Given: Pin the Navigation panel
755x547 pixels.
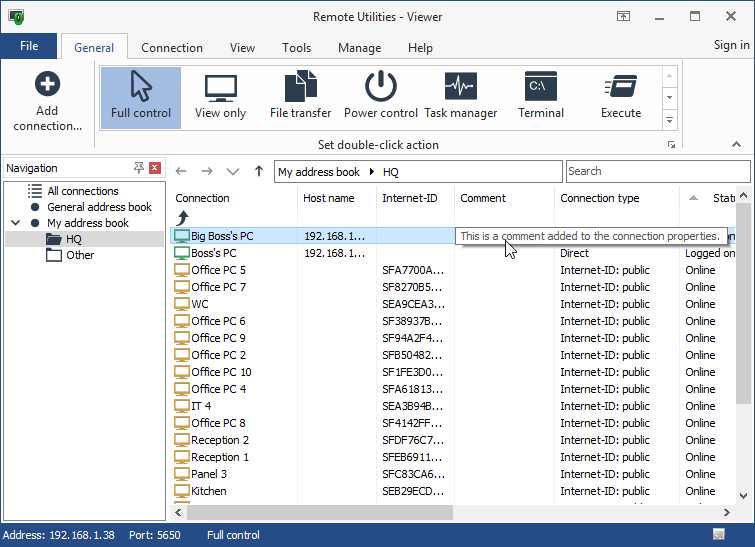Looking at the screenshot, I should coord(139,168).
